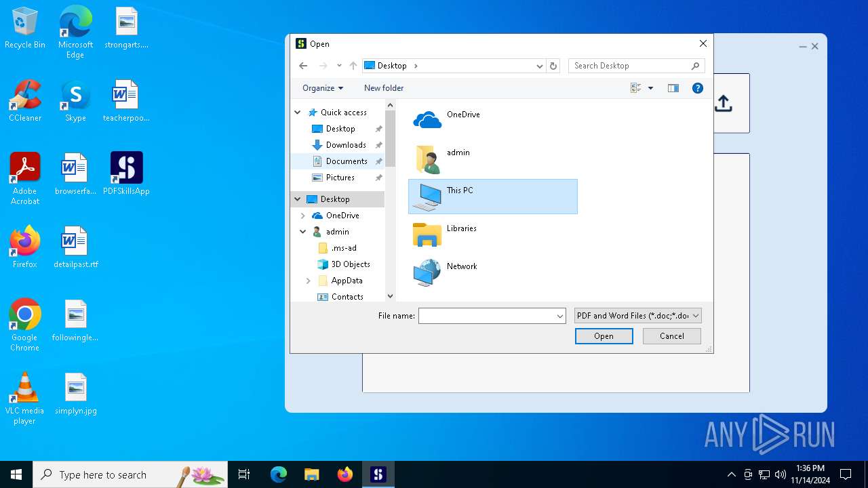Image resolution: width=868 pixels, height=488 pixels.
Task: Click the Refresh icon in the address bar
Action: click(553, 66)
